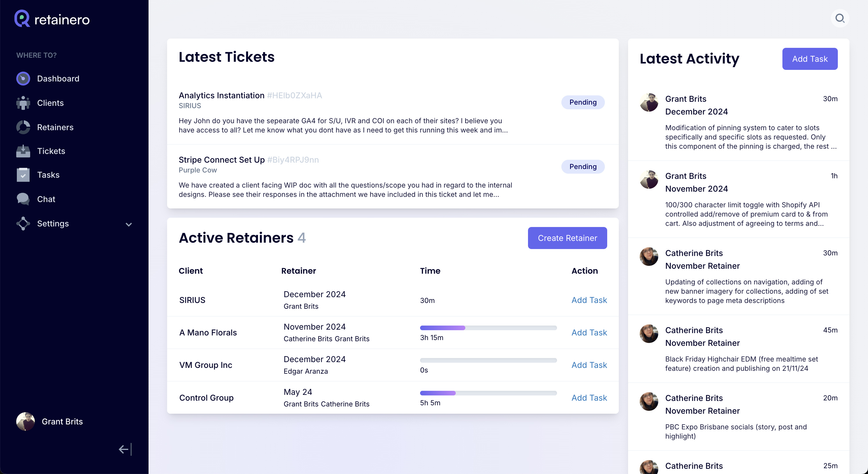Collapse the sidebar with the arrow icon
The image size is (868, 474).
tap(125, 449)
